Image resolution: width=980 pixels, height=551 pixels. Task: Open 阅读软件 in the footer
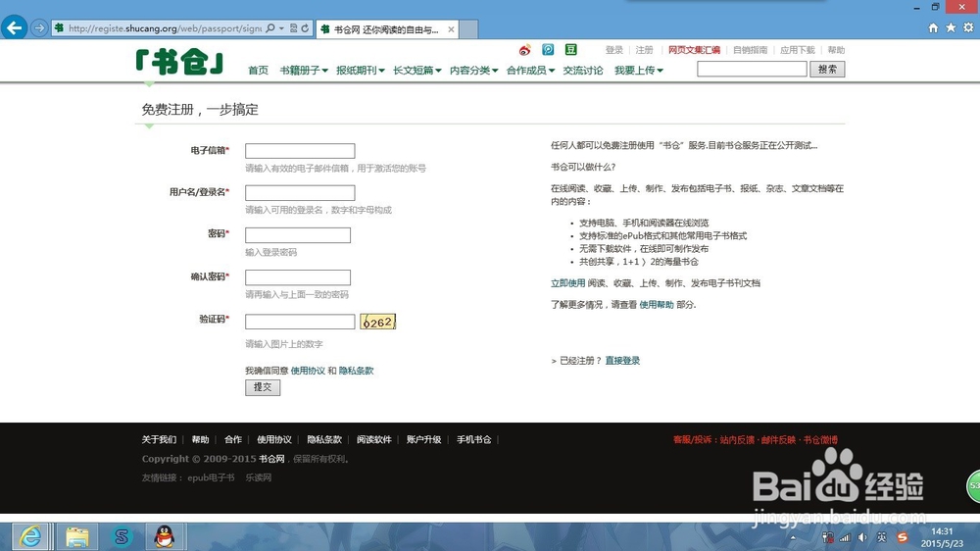(373, 439)
